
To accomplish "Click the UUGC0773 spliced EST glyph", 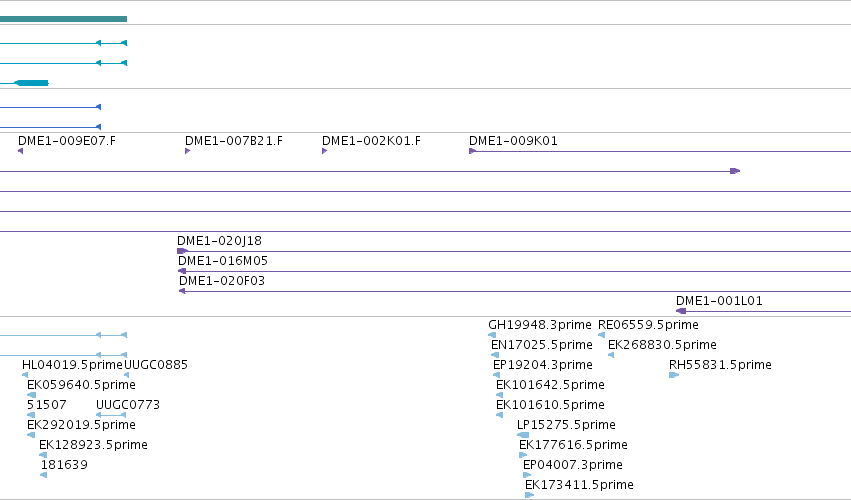I will pyautogui.click(x=111, y=415).
